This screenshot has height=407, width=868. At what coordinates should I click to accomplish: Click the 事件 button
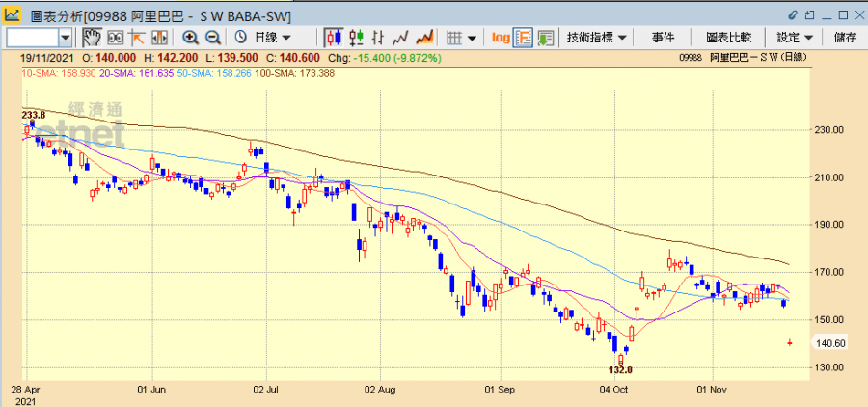[663, 38]
